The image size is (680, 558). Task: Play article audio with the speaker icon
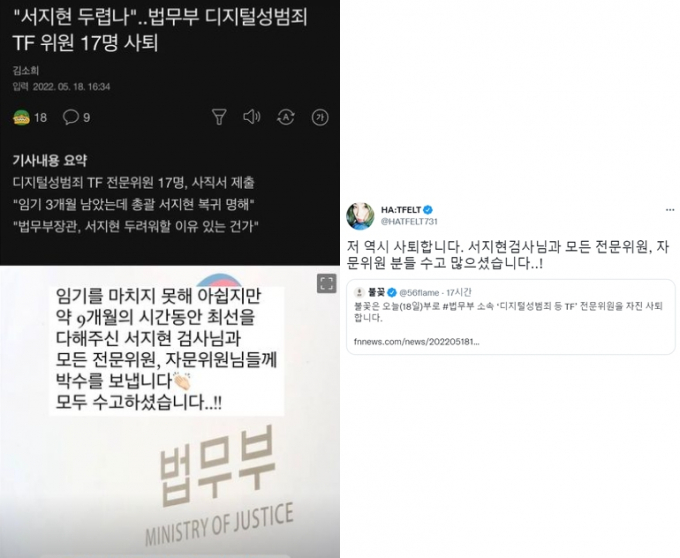[252, 117]
